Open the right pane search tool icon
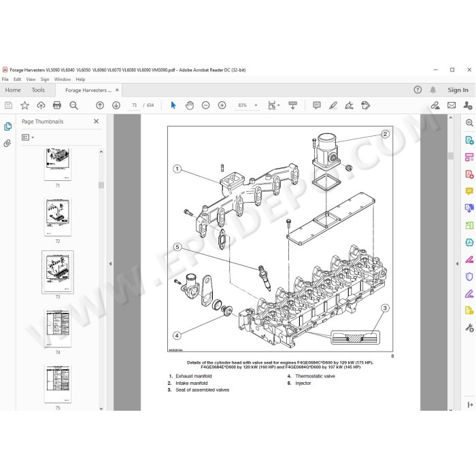 click(x=469, y=122)
